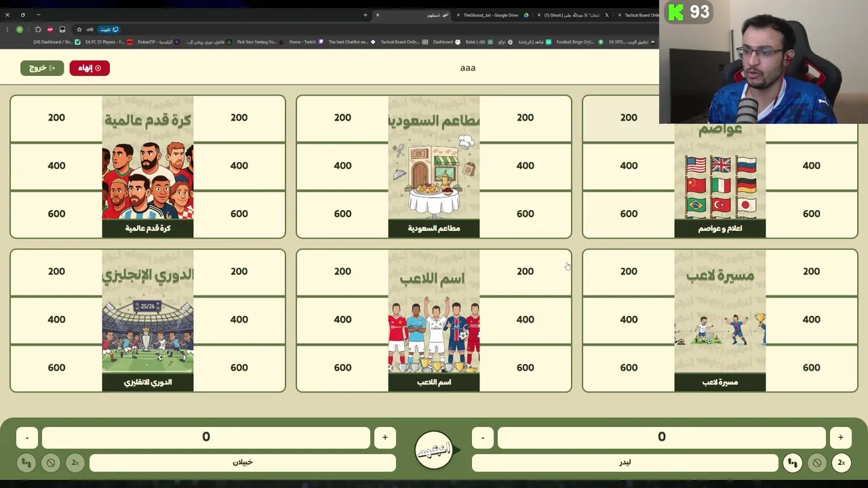
Task: Pick left 600 question in مسيرة لاعب
Action: click(x=629, y=368)
